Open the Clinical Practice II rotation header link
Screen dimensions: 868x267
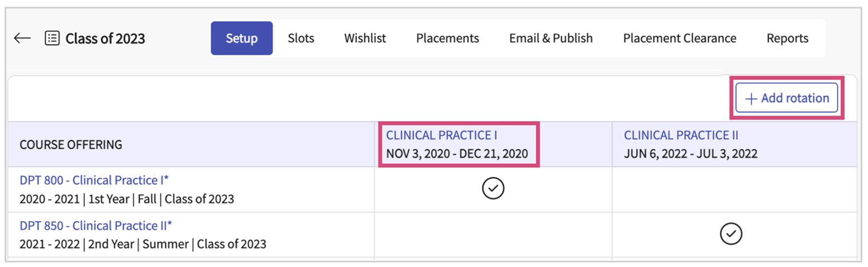(681, 135)
